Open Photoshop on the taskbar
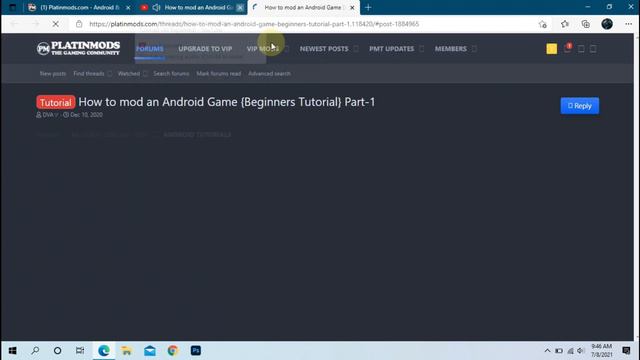The height and width of the screenshot is (360, 640). [x=196, y=351]
